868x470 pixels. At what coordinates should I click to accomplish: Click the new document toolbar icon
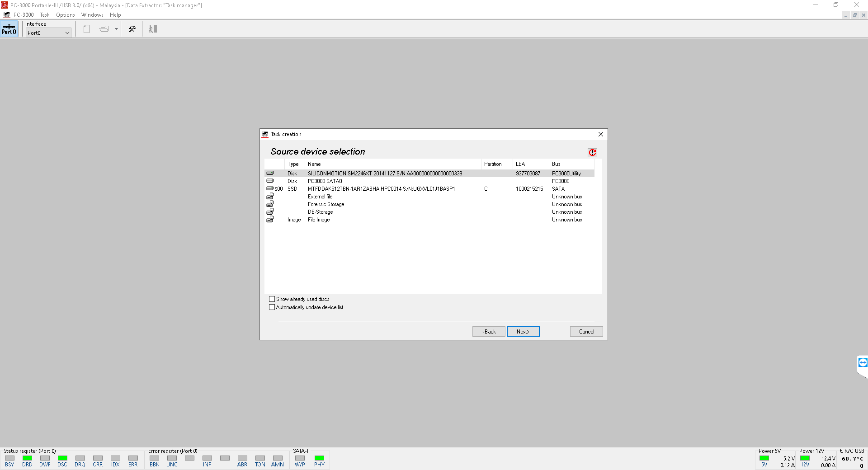tap(87, 29)
